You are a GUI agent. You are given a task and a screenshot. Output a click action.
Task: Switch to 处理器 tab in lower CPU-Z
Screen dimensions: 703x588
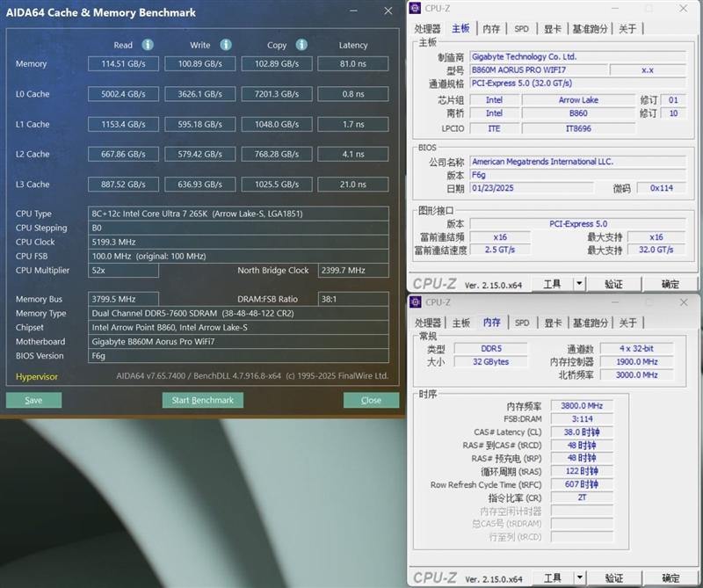[x=428, y=323]
